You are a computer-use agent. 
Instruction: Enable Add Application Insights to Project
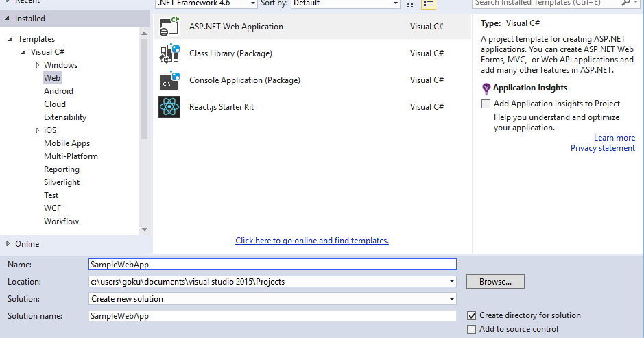coord(486,104)
